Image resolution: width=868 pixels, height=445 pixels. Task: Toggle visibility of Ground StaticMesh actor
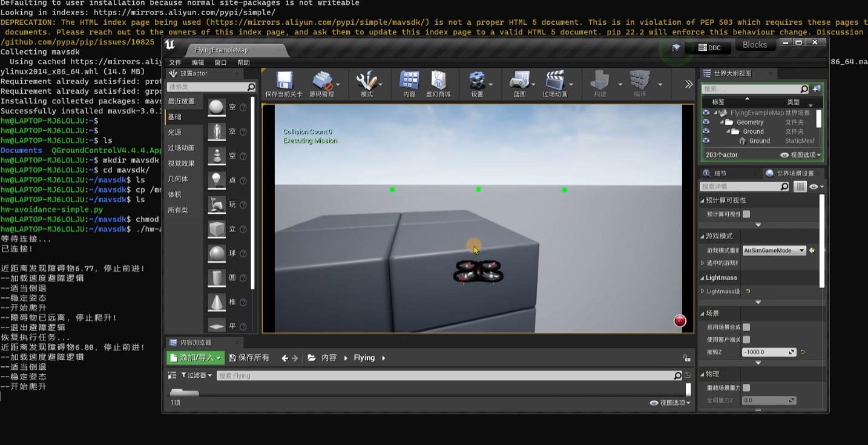tap(706, 141)
